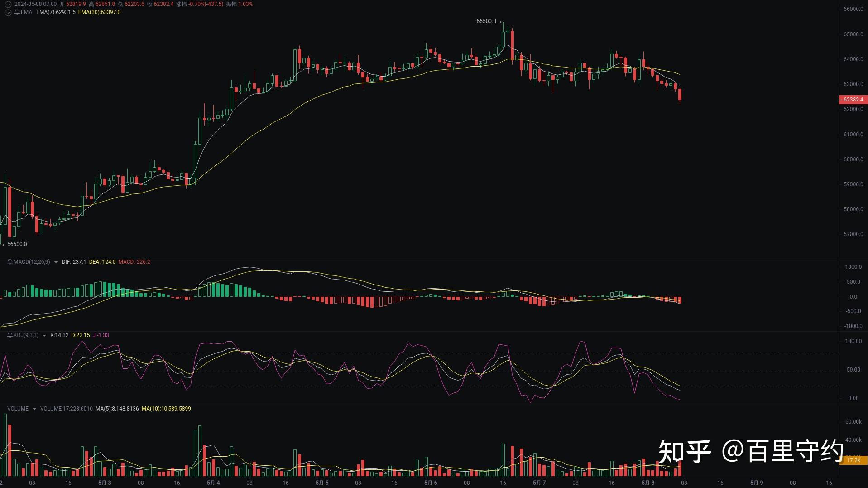
Task: Click the EMA indicator label
Action: point(26,12)
